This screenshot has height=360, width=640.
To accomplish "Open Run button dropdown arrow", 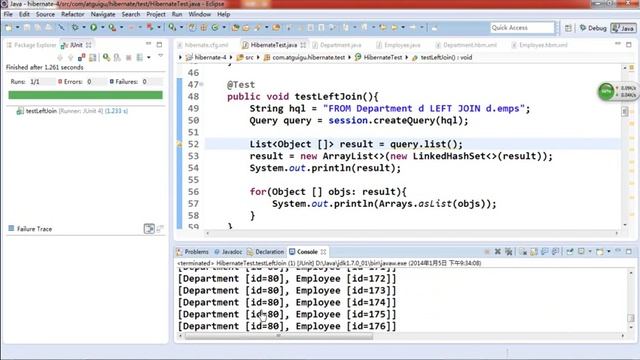I will click(x=102, y=27).
